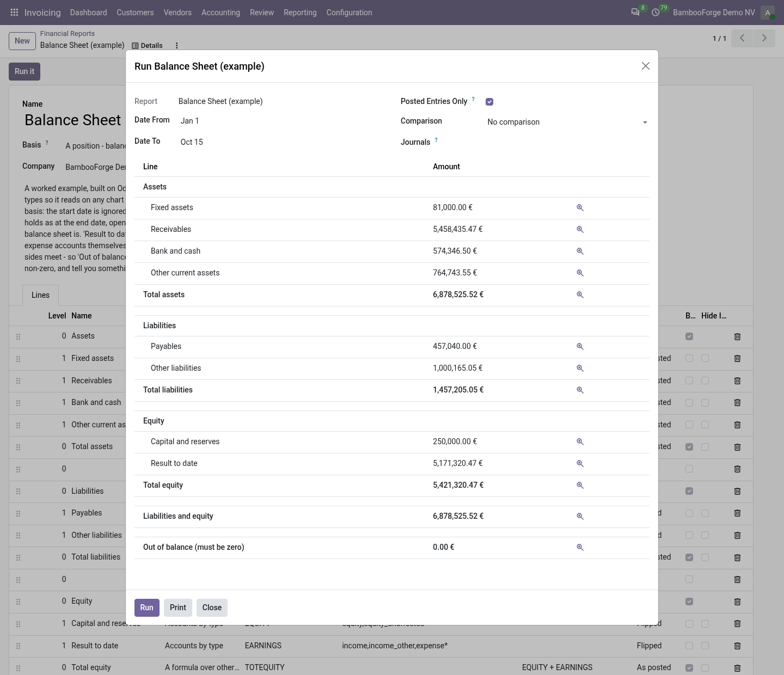Click the magnifier for Result to date
The height and width of the screenshot is (675, 784).
click(580, 464)
